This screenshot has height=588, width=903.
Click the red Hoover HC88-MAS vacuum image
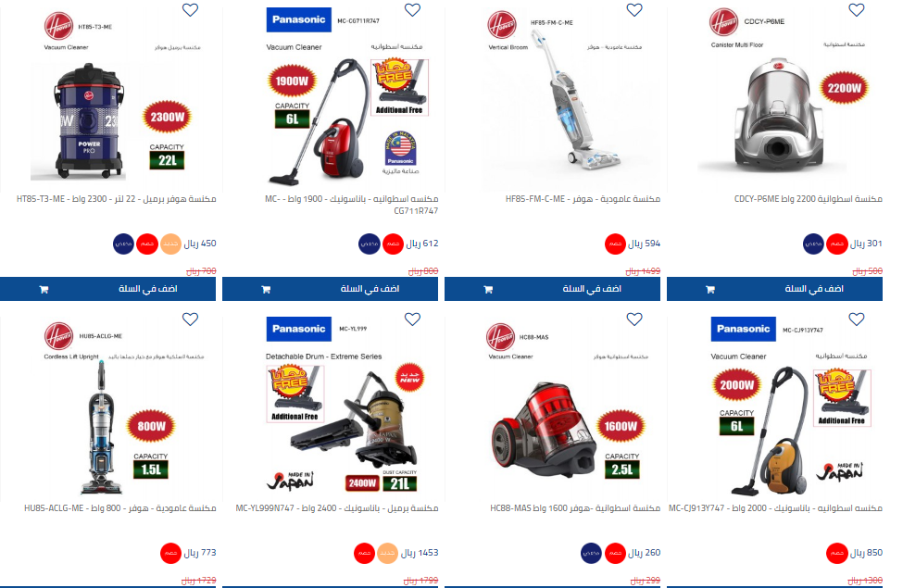pyautogui.click(x=542, y=426)
